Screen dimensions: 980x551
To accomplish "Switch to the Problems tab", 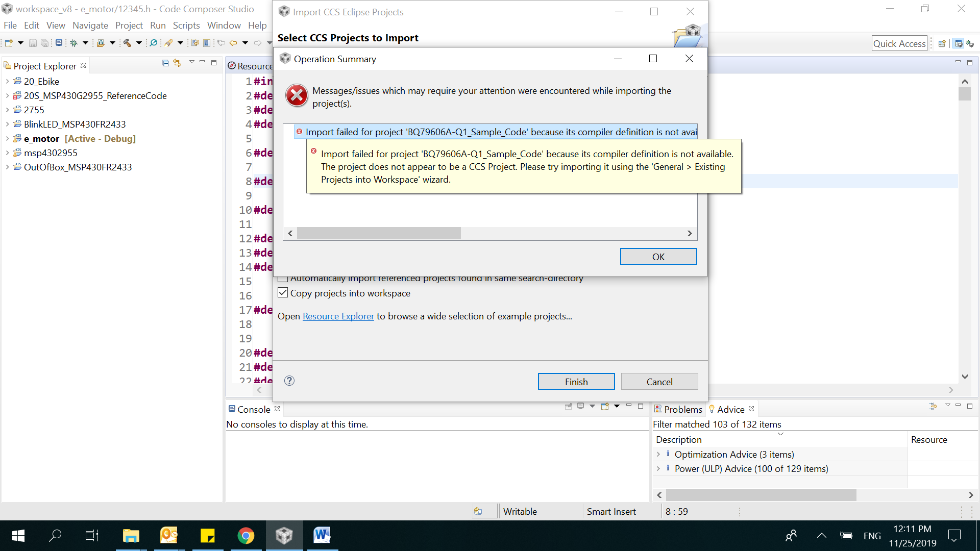I will 678,409.
